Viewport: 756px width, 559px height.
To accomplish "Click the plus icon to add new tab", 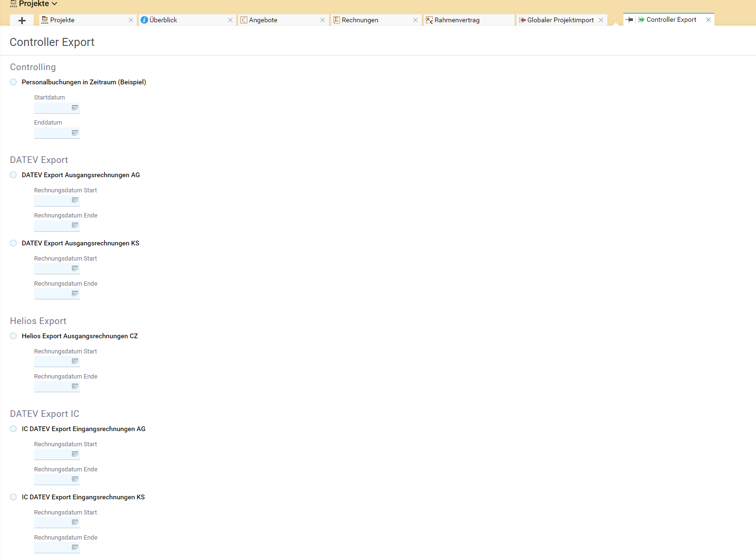I will 22,20.
